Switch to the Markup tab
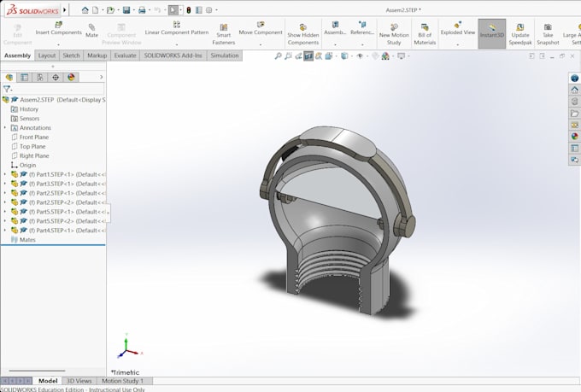Image resolution: width=581 pixels, height=392 pixels. point(97,56)
